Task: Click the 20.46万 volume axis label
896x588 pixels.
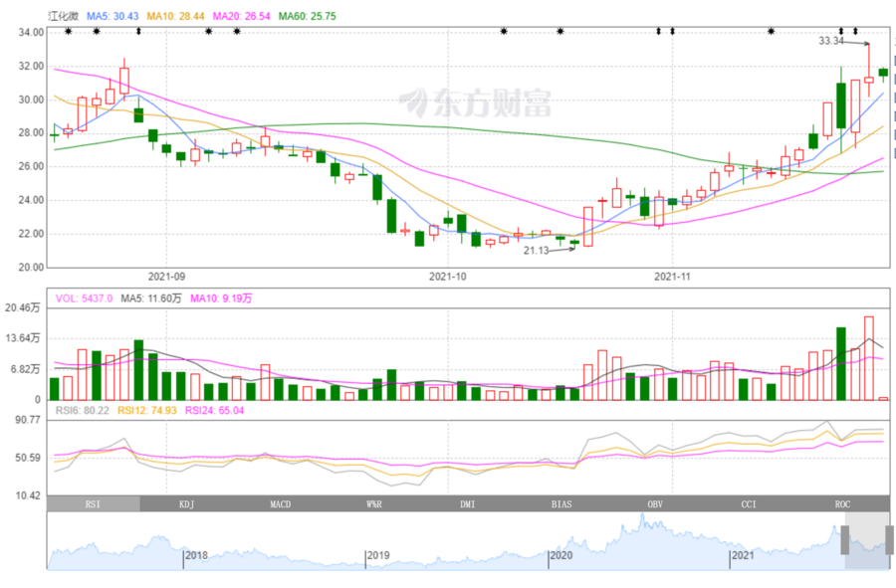Action: tap(23, 308)
